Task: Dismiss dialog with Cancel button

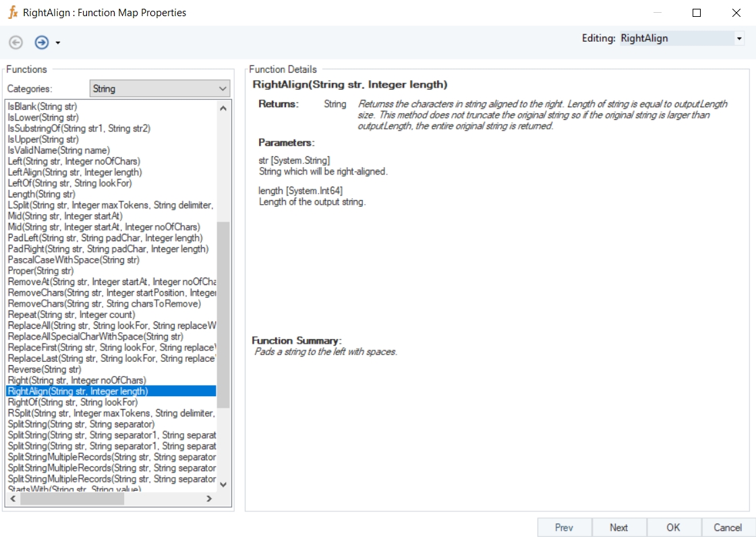Action: 728,528
